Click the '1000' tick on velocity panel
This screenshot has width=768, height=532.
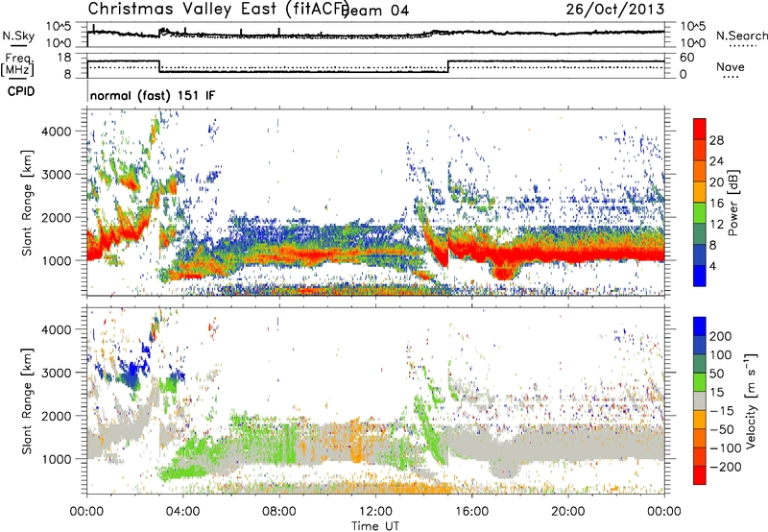tap(57, 459)
